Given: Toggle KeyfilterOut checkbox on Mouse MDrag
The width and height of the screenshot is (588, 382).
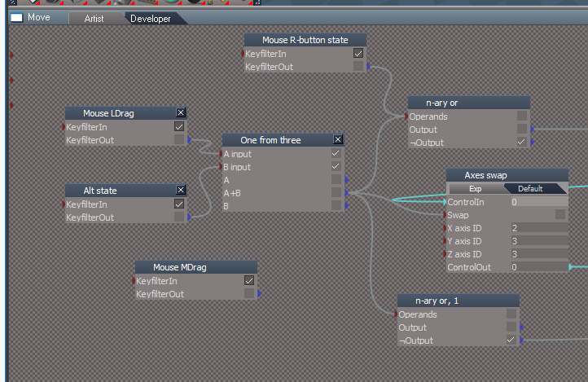Looking at the screenshot, I should (x=249, y=293).
